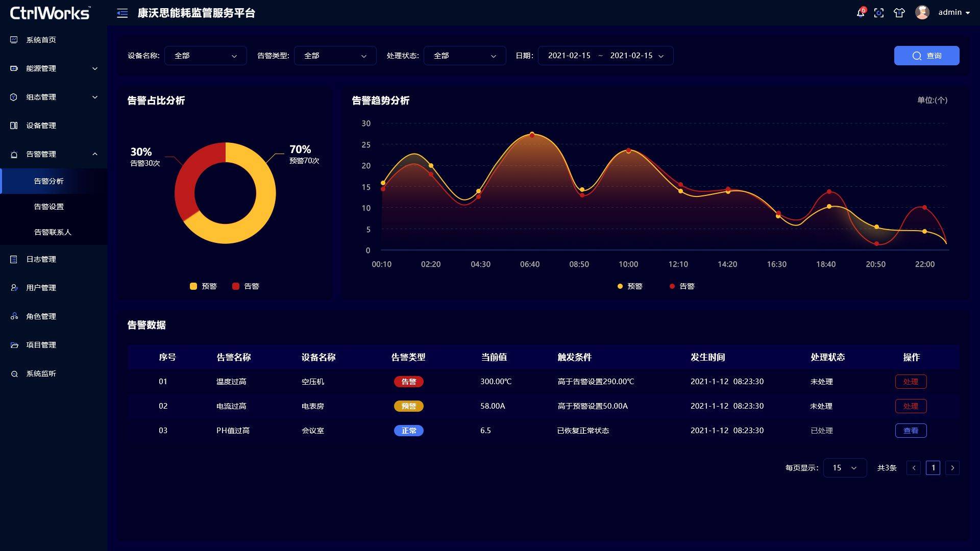
Task: Expand the 能源管理 menu chevron
Action: [95, 68]
